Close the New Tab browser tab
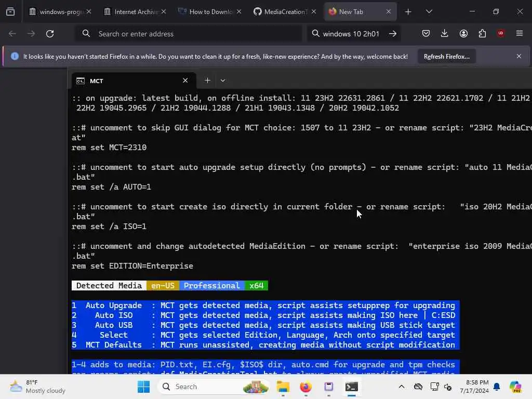 (x=389, y=12)
